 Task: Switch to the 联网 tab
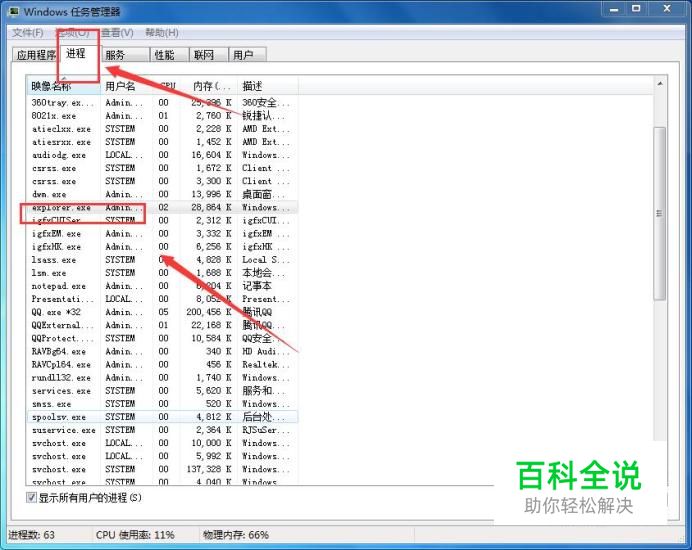[x=209, y=55]
